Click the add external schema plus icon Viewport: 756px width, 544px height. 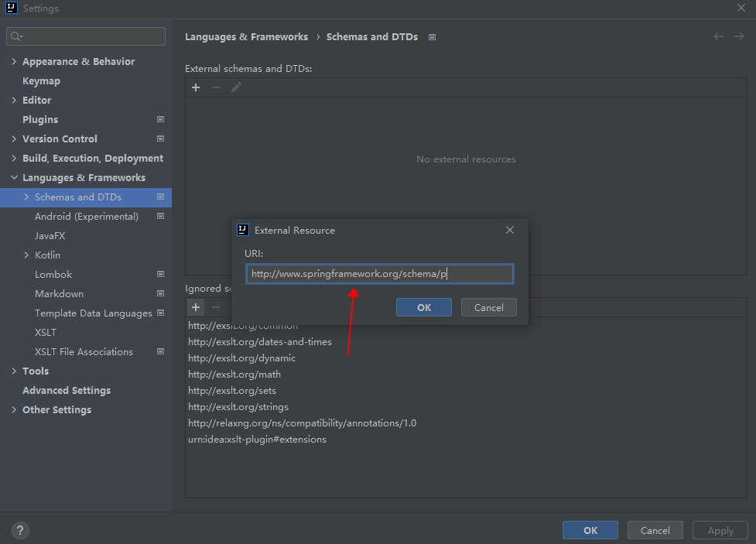click(x=196, y=87)
